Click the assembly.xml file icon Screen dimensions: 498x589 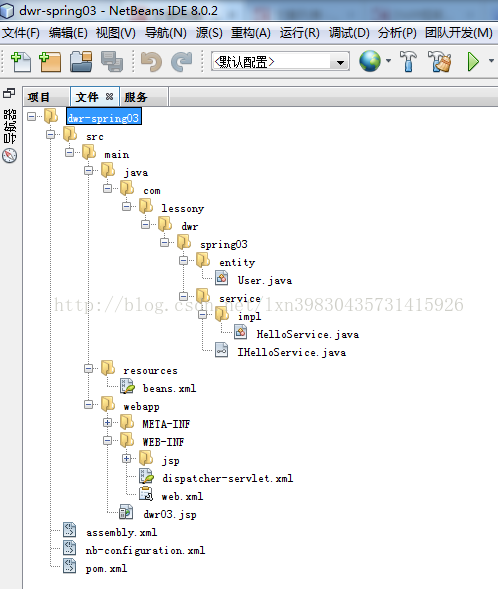coord(69,530)
